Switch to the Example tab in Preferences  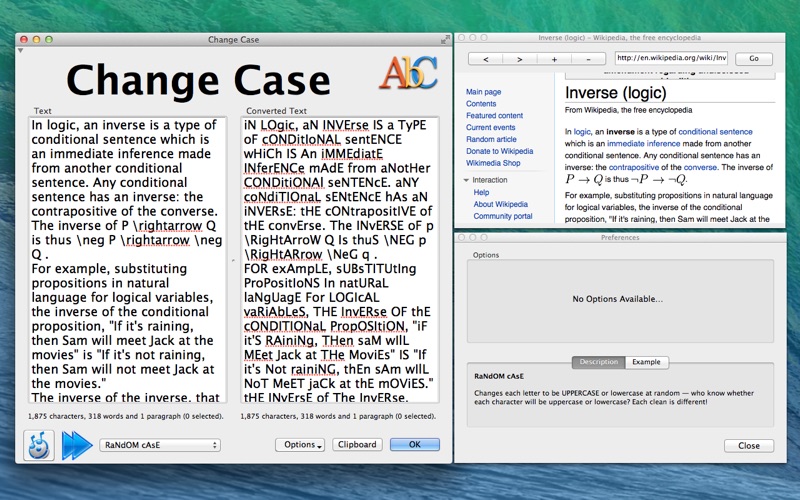(646, 362)
